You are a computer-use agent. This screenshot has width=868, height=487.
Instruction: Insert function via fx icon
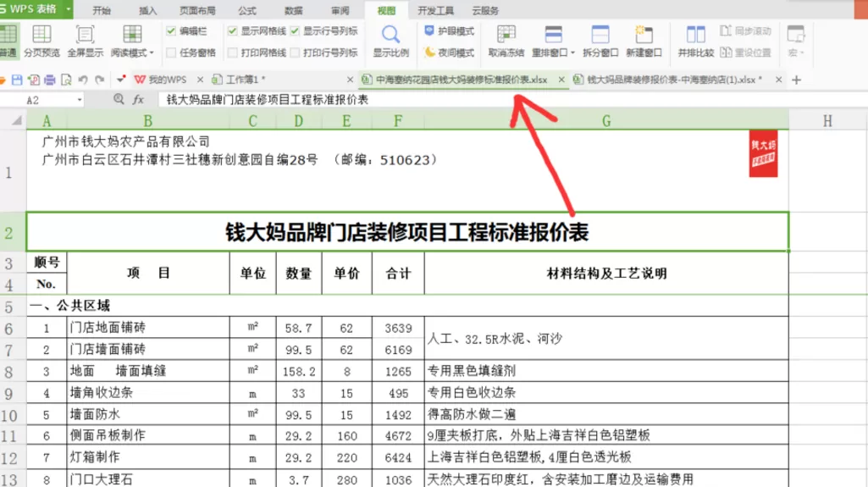click(x=138, y=99)
